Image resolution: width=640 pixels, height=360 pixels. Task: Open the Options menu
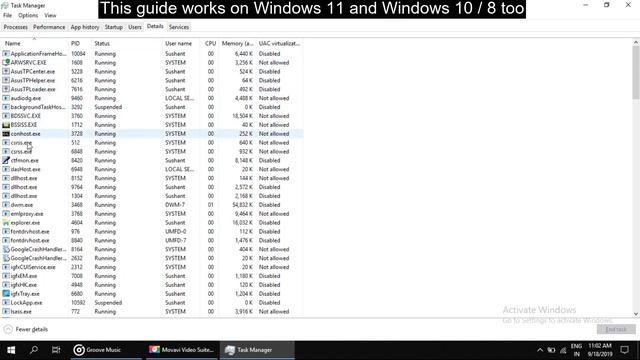point(28,16)
